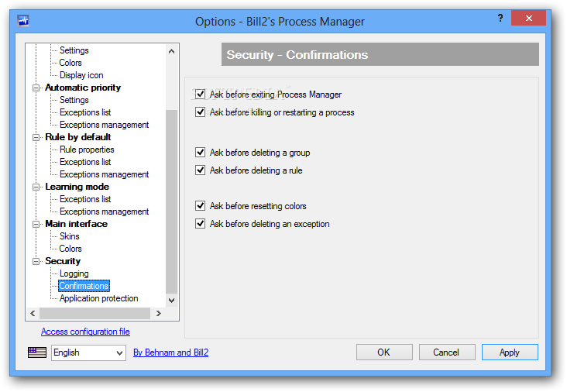Select Rule by default heading

(x=78, y=137)
